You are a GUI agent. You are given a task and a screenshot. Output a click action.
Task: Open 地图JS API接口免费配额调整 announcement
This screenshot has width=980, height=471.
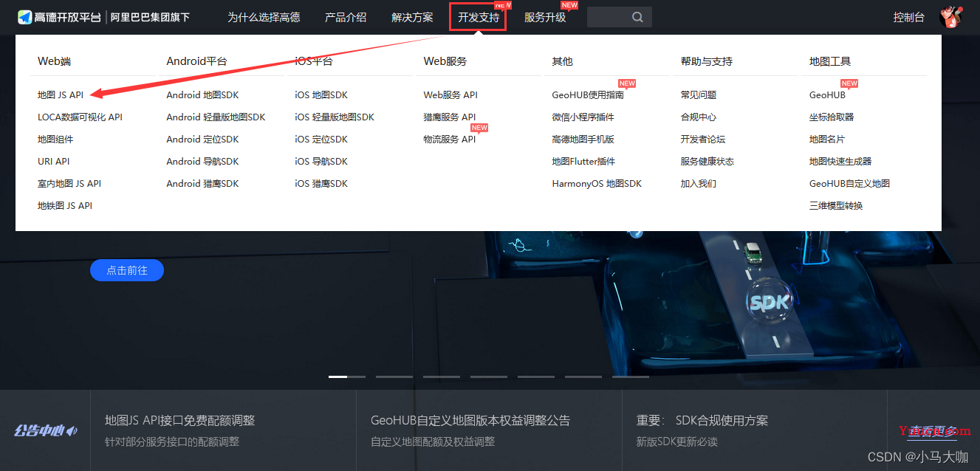coord(180,420)
